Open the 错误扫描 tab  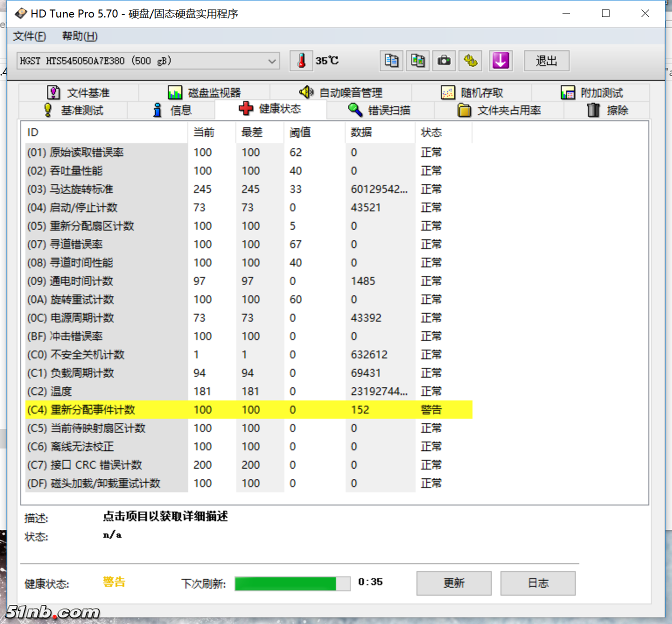tap(380, 110)
